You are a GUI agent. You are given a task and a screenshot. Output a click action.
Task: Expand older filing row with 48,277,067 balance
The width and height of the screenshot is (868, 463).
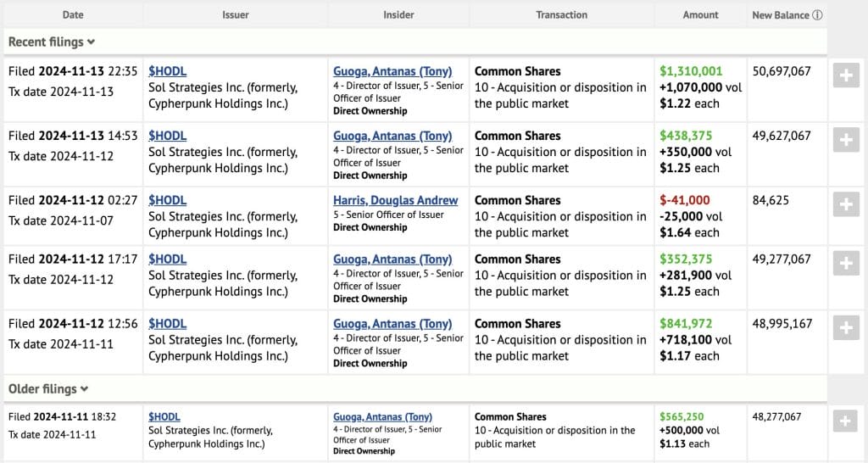point(846,420)
